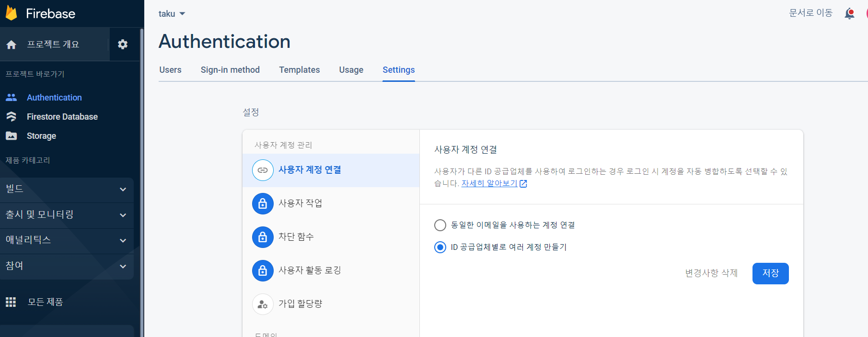Click the Authentication page heading
The image size is (868, 337).
[x=225, y=42]
